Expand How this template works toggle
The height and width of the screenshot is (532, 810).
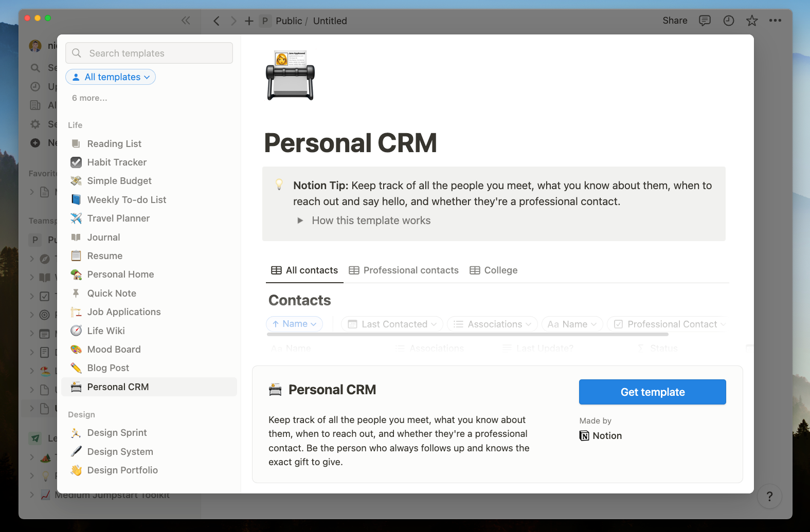coord(300,221)
